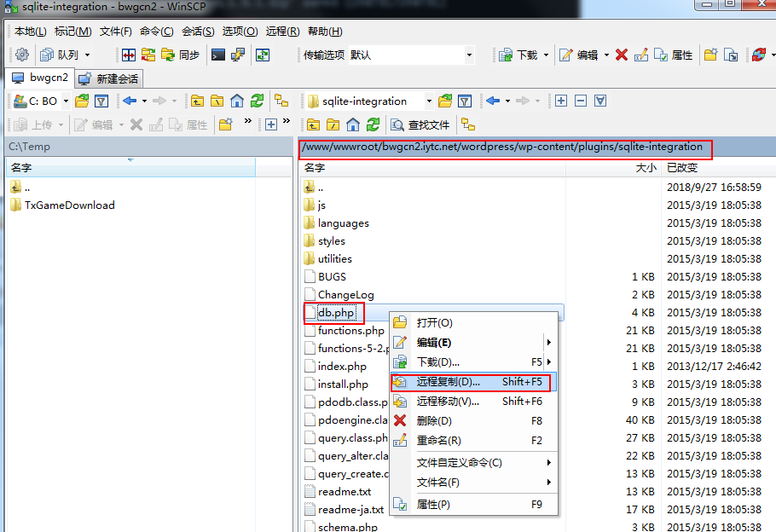The width and height of the screenshot is (776, 532).
Task: Click the local back arrow
Action: 130,101
